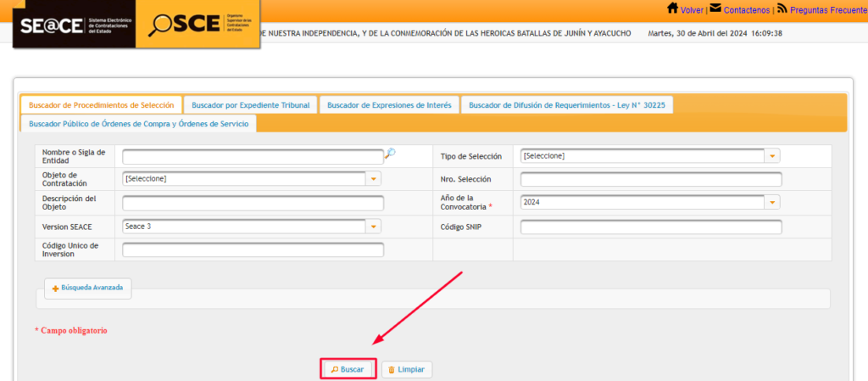Image resolution: width=868 pixels, height=381 pixels.
Task: Click Nombre o Sigla de Entidad field
Action: pos(253,157)
